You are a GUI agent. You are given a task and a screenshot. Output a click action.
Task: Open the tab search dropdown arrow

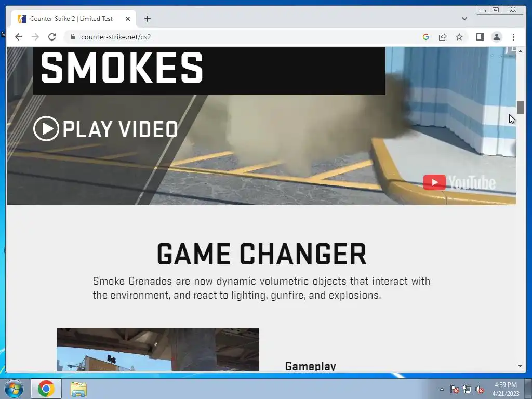(x=464, y=19)
